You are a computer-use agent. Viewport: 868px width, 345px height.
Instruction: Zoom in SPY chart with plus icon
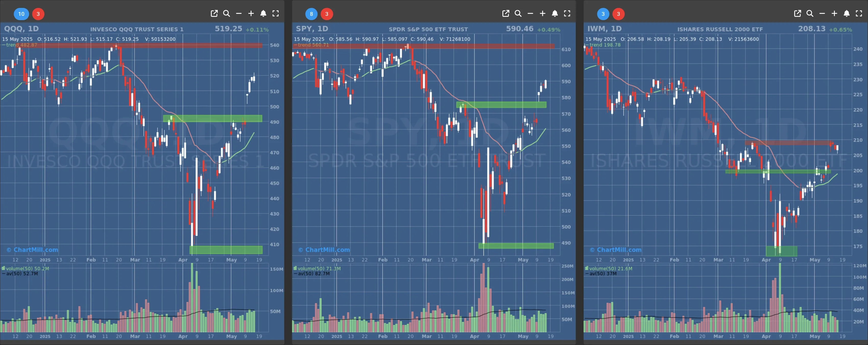[542, 14]
